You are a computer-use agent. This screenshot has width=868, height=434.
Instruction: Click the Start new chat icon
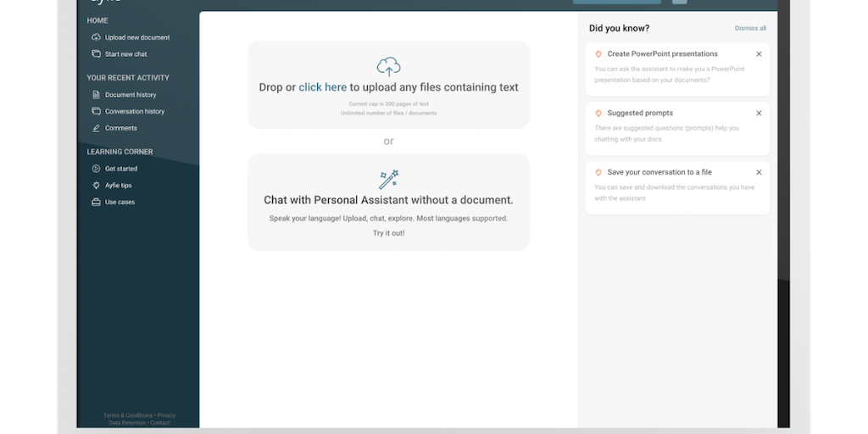point(97,54)
